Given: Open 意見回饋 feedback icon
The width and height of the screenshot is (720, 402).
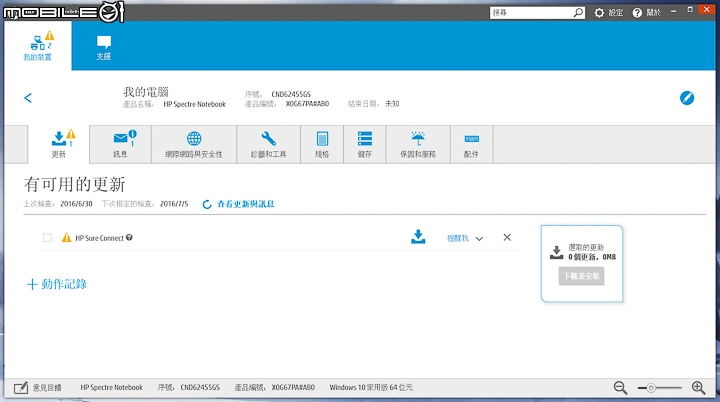Looking at the screenshot, I should [21, 388].
